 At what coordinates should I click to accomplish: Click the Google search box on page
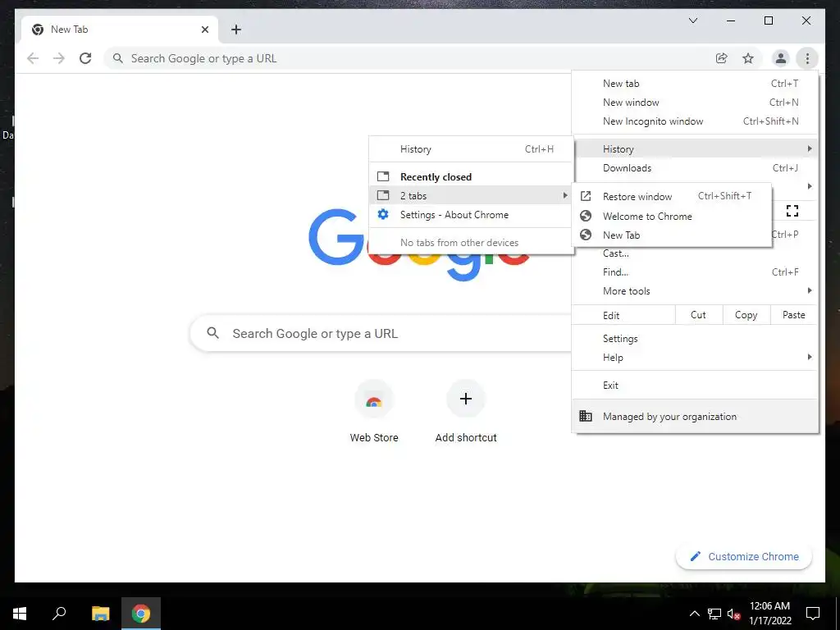[381, 333]
